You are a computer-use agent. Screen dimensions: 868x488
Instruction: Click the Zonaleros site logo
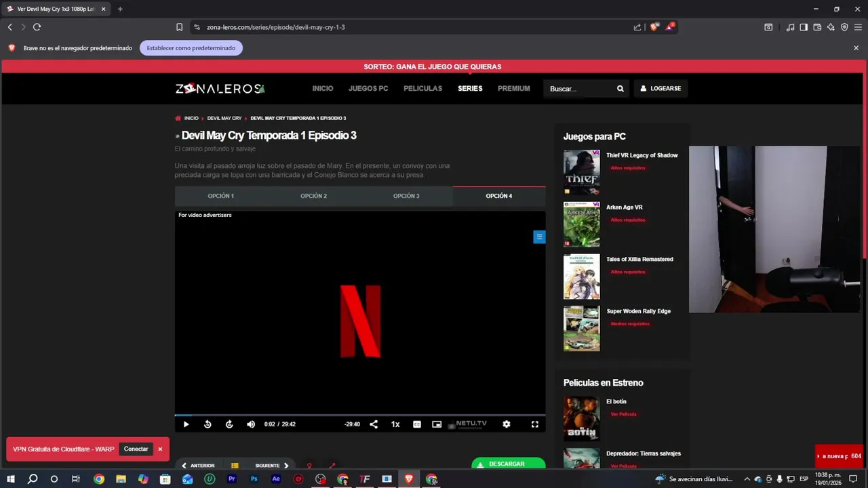220,89
